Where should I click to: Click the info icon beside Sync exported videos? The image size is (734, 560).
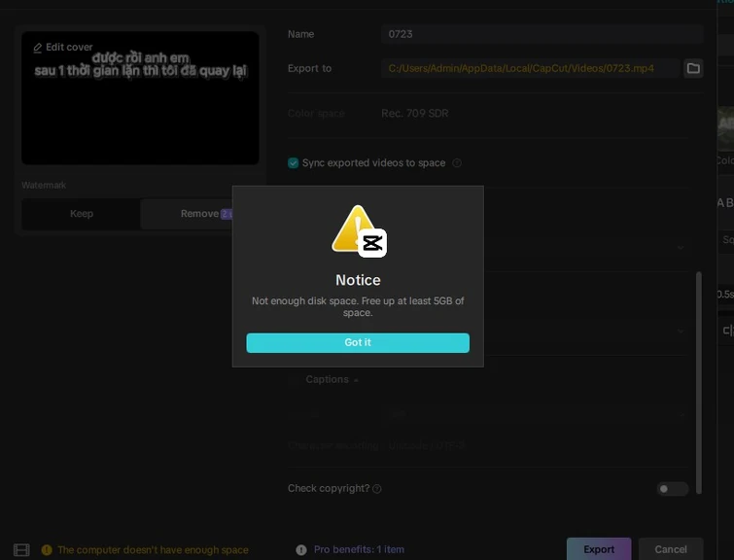(457, 163)
